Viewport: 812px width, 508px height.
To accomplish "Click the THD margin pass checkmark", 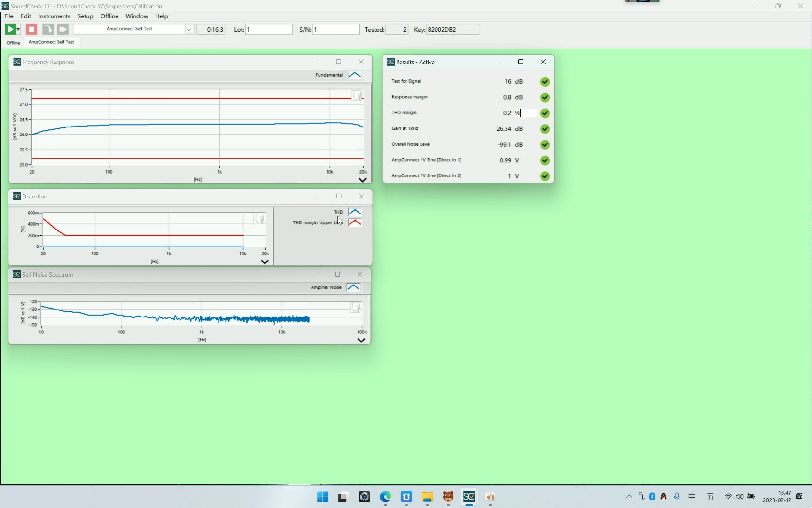I will tap(545, 113).
